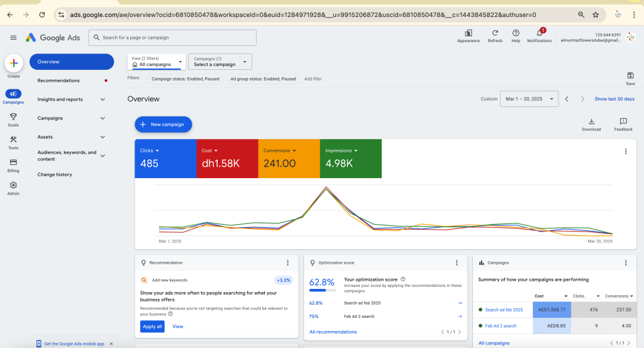
Task: Click the browser address bar URL
Action: click(303, 15)
